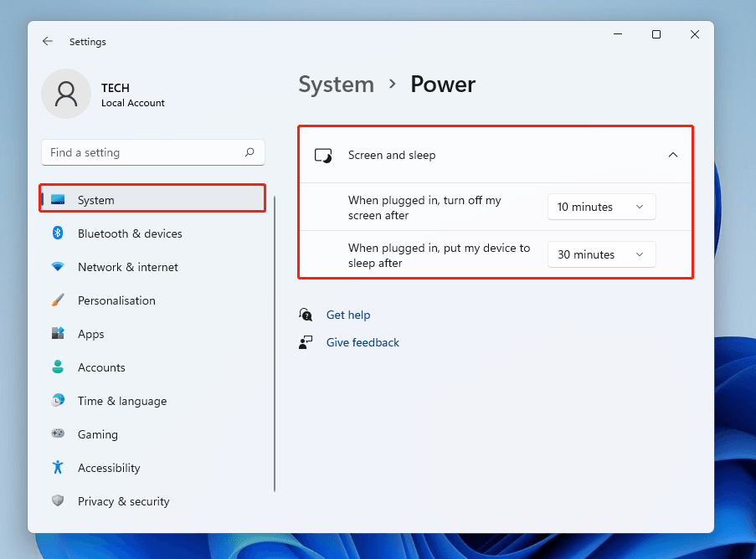Select System in the sidebar
The image size is (756, 559).
click(x=152, y=199)
